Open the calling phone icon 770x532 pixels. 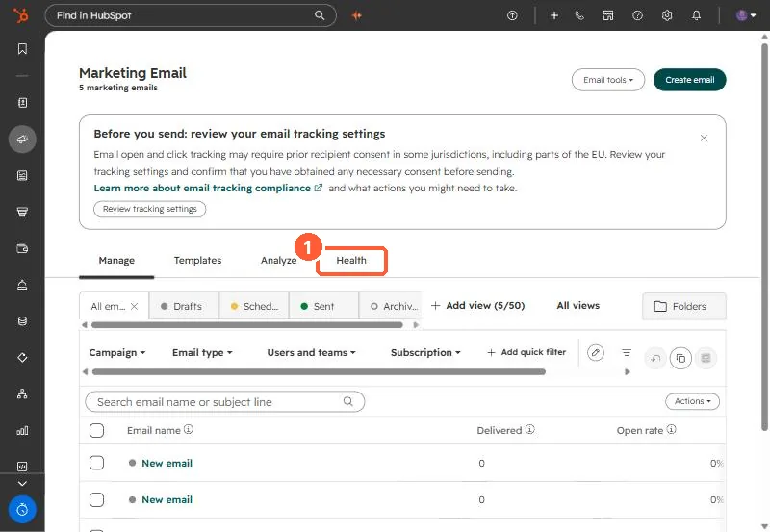point(579,15)
